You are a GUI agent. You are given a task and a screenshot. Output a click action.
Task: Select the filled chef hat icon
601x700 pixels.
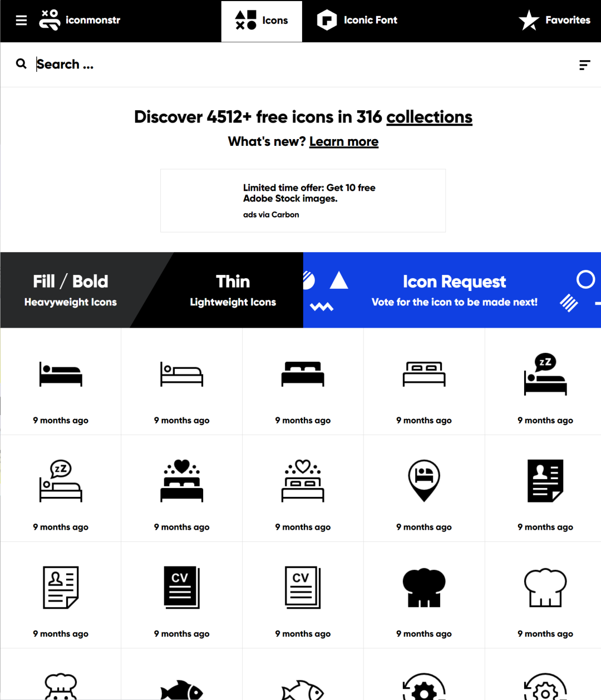click(424, 587)
